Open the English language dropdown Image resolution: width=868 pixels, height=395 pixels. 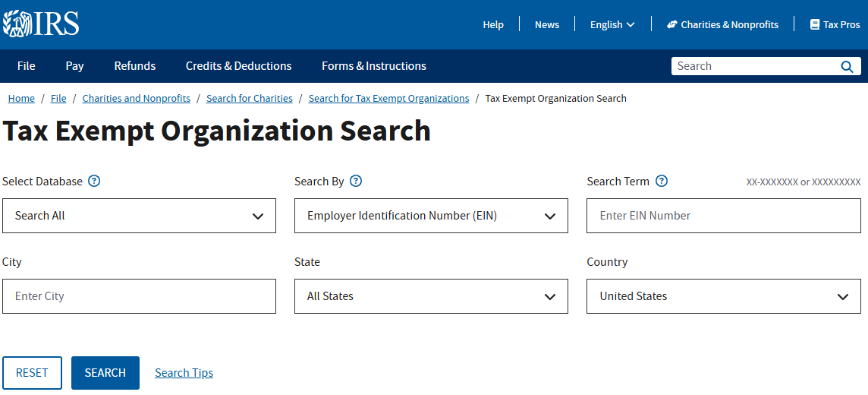pyautogui.click(x=612, y=24)
